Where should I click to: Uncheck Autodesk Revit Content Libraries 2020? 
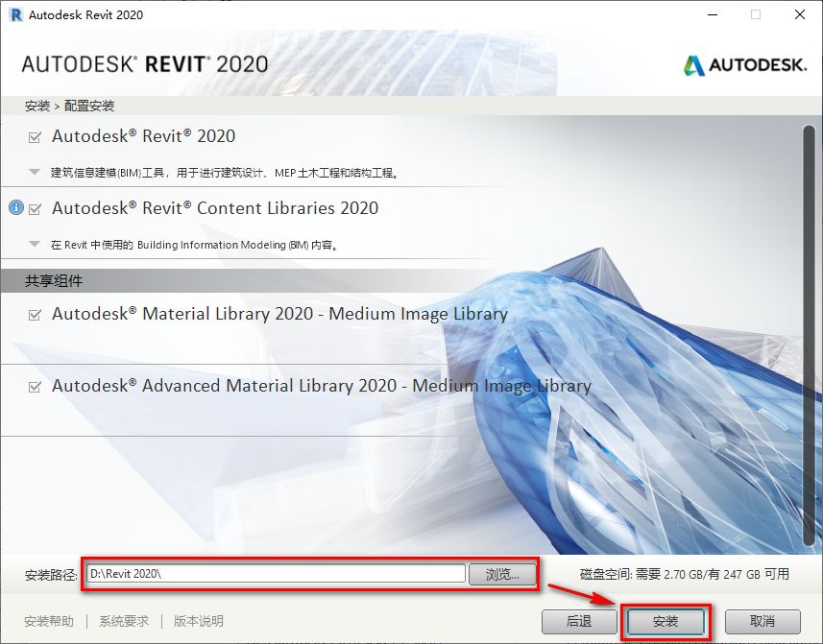pos(34,207)
